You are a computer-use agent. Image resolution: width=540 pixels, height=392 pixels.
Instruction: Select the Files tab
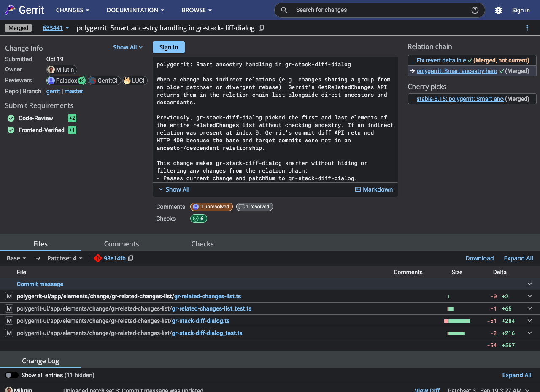coord(40,244)
